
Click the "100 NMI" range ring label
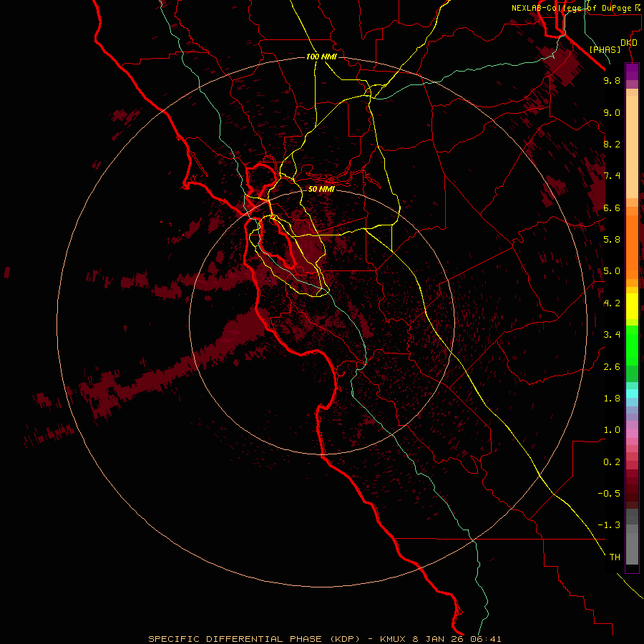[x=321, y=57]
